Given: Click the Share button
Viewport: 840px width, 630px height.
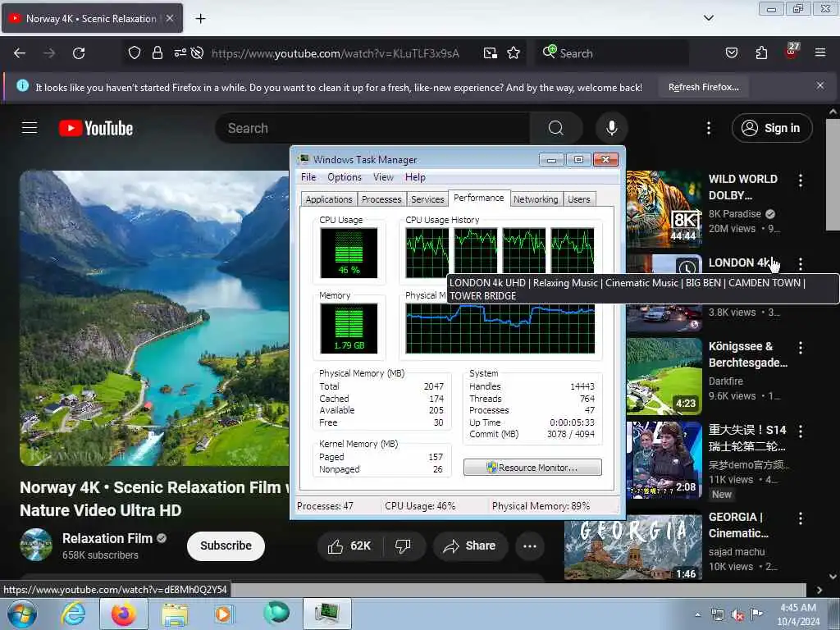Looking at the screenshot, I should [x=470, y=546].
